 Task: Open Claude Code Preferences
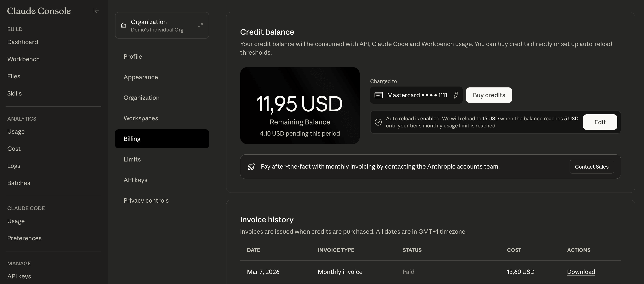[x=24, y=238]
